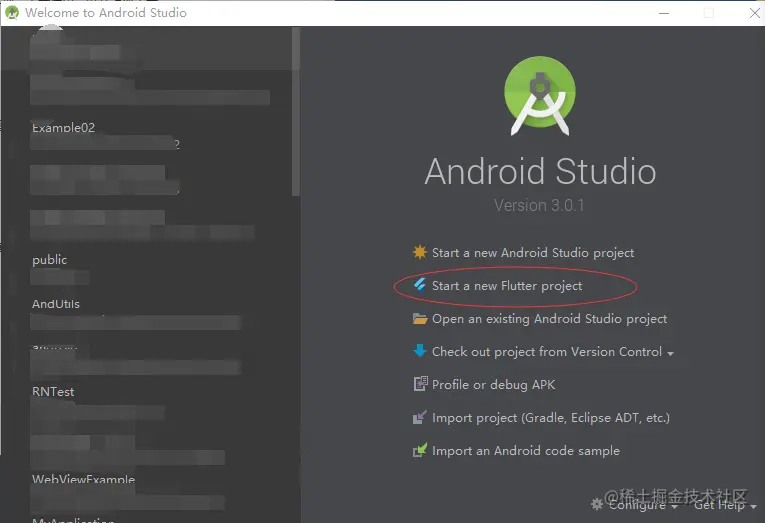Screen dimensions: 765x523
Task: Open the Get Help dropdown menu
Action: pos(725,505)
